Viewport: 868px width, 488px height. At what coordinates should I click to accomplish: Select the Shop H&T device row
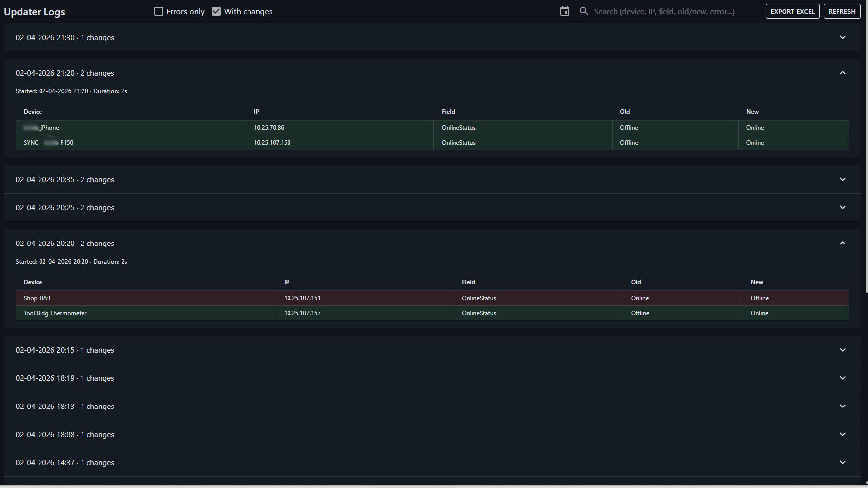click(38, 298)
